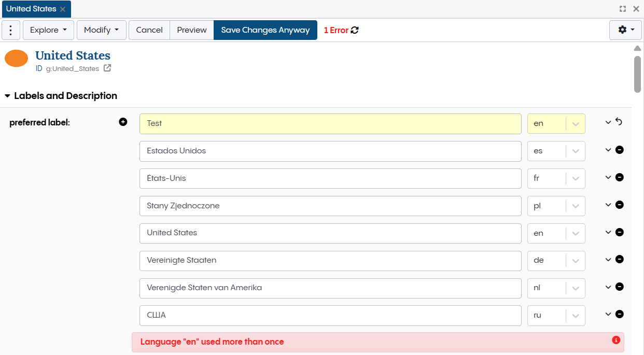Click the United States title heading
The height and width of the screenshot is (355, 644).
click(x=73, y=55)
